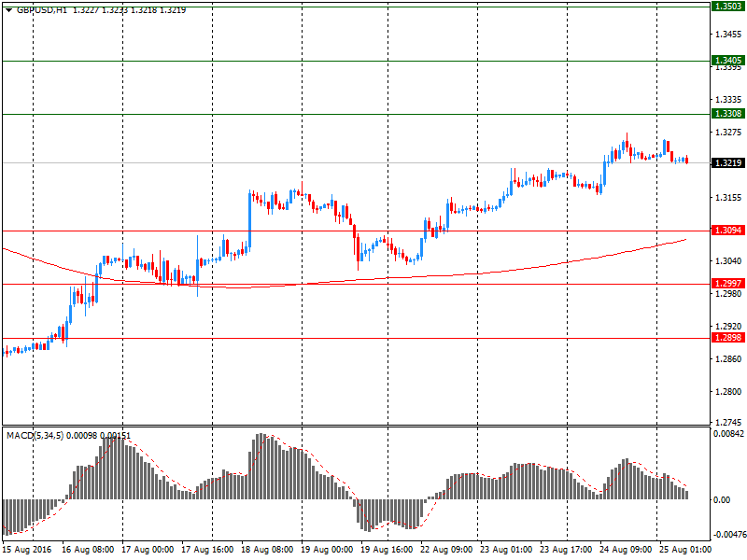Click the 22 Aug 09:00 time label
The image size is (747, 560).
click(446, 550)
